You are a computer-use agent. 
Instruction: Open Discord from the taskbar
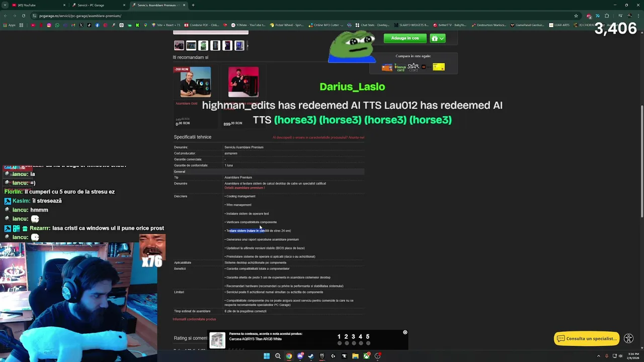[x=300, y=356]
